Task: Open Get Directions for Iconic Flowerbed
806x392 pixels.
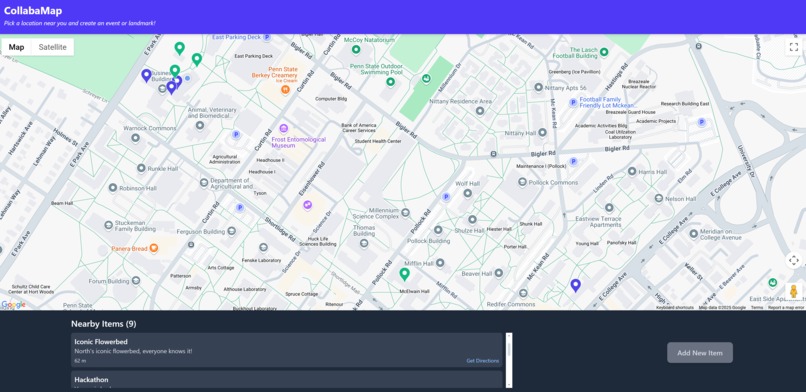Action: [483, 361]
